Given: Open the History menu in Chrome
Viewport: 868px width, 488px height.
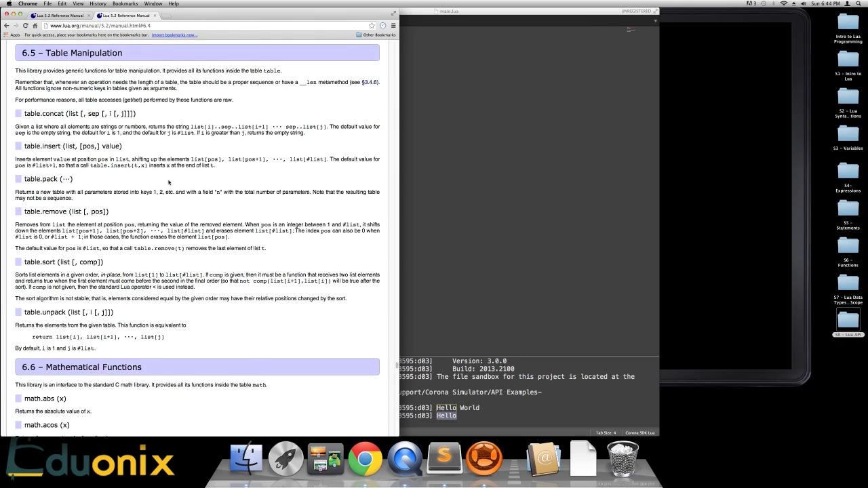Looking at the screenshot, I should [98, 3].
